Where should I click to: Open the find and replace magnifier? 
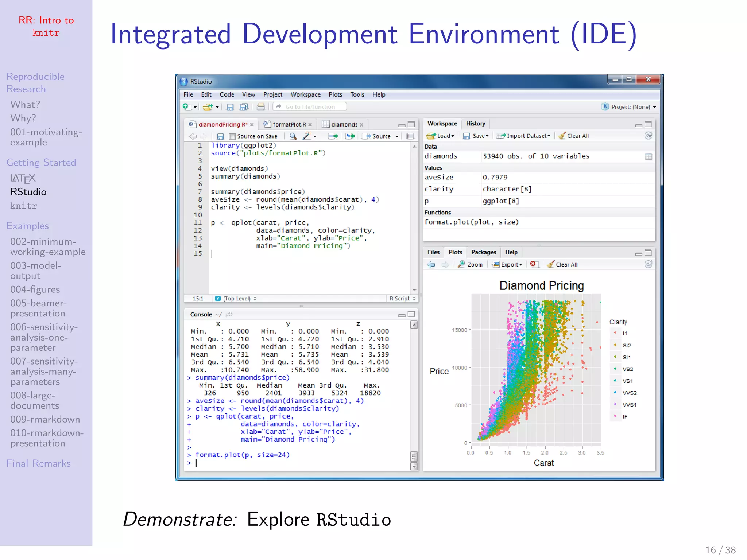coord(293,136)
